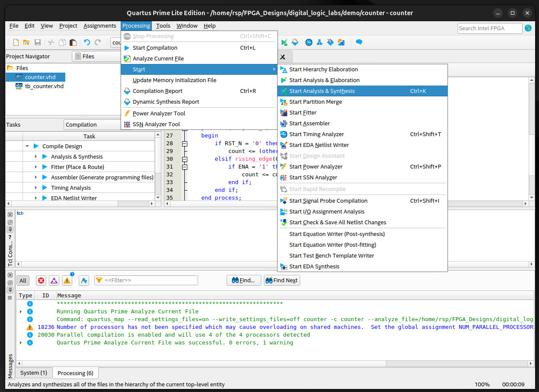Click the Open file folder toolbar icon
Viewport: 539px width, 392px height.
[x=26, y=42]
